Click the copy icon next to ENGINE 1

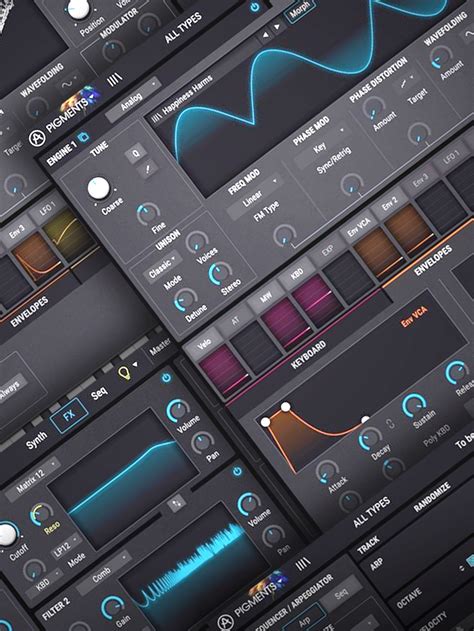point(84,138)
